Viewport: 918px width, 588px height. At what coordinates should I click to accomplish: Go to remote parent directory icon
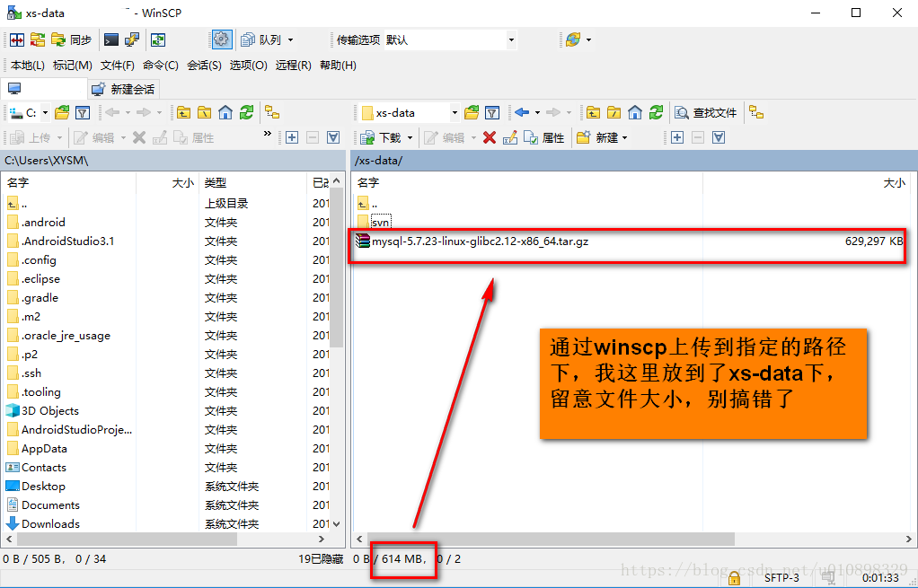[593, 112]
